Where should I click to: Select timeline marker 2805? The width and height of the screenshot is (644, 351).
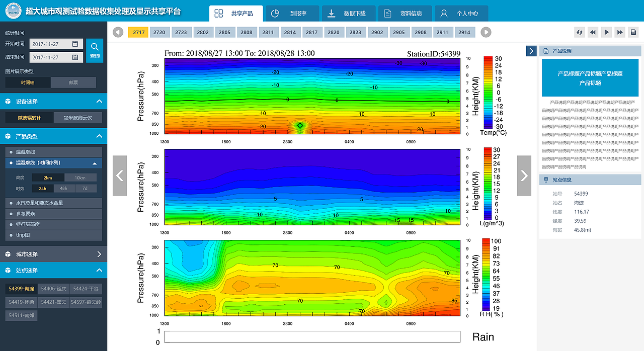coord(224,32)
